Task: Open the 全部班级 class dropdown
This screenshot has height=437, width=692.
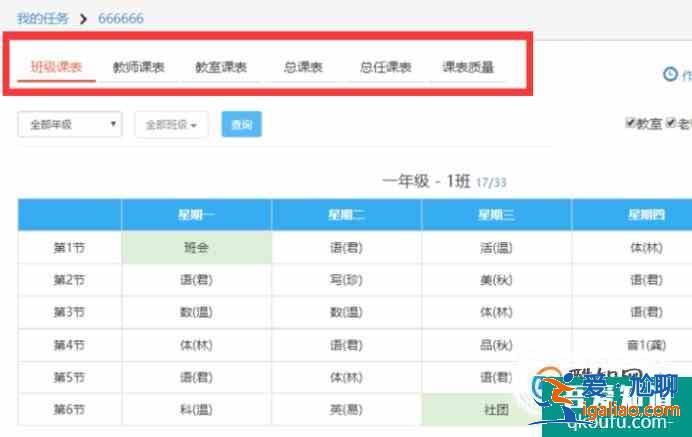Action: pyautogui.click(x=171, y=125)
